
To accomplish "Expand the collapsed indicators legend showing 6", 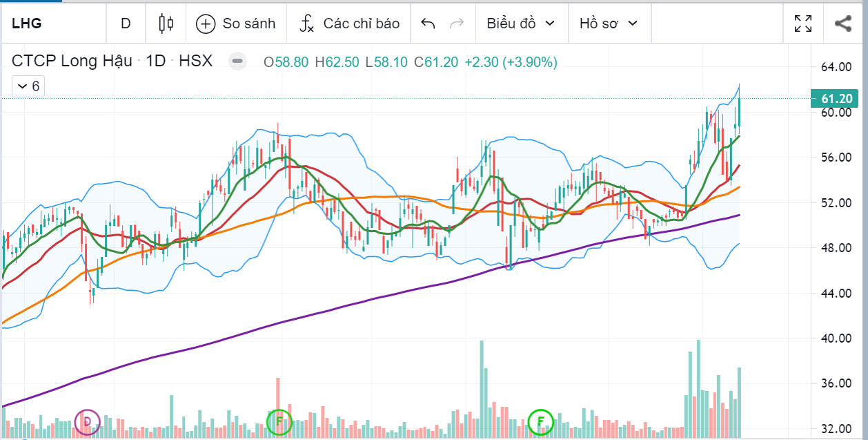I will [x=28, y=86].
